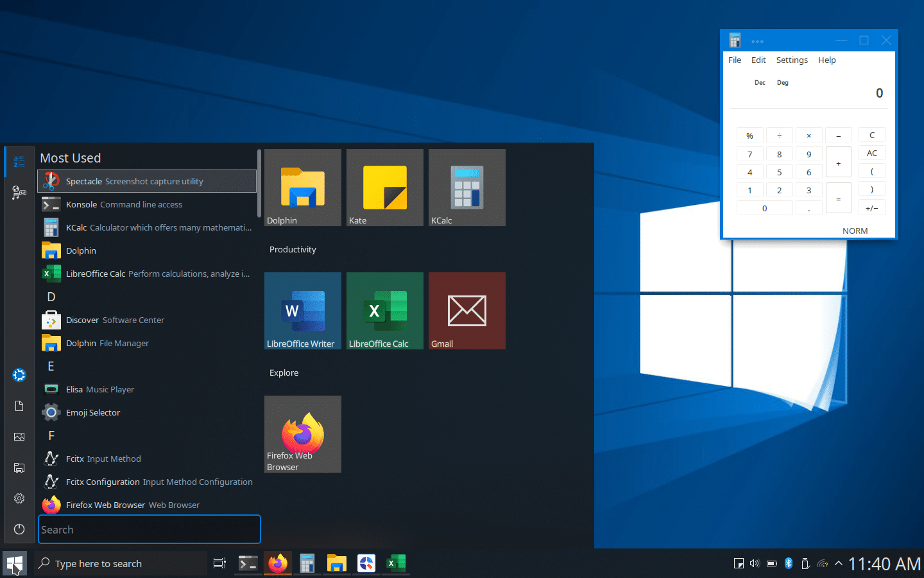Open the File menu in KCalc
The width and height of the screenshot is (924, 578).
click(735, 60)
